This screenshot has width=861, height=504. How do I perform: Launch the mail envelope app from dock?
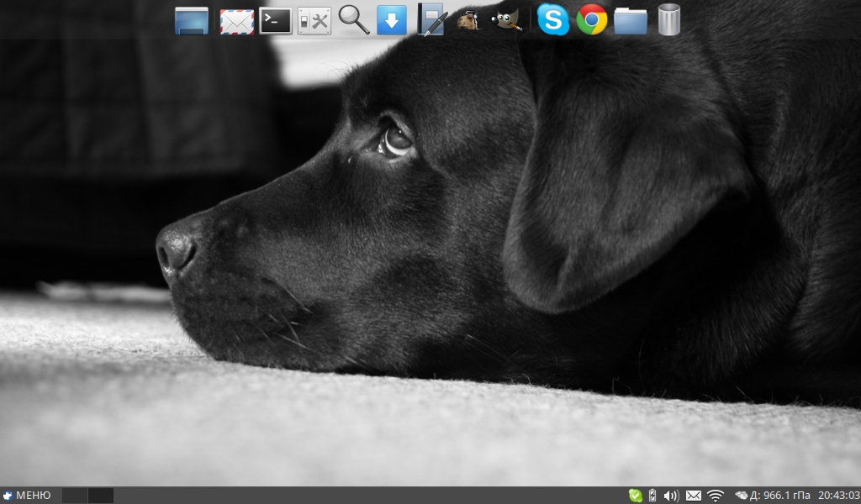pyautogui.click(x=237, y=21)
